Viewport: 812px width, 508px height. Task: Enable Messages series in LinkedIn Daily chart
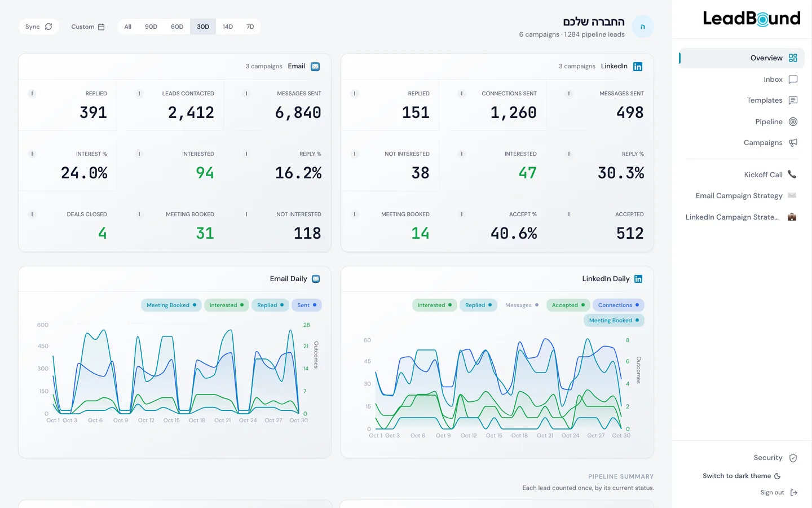(x=522, y=305)
